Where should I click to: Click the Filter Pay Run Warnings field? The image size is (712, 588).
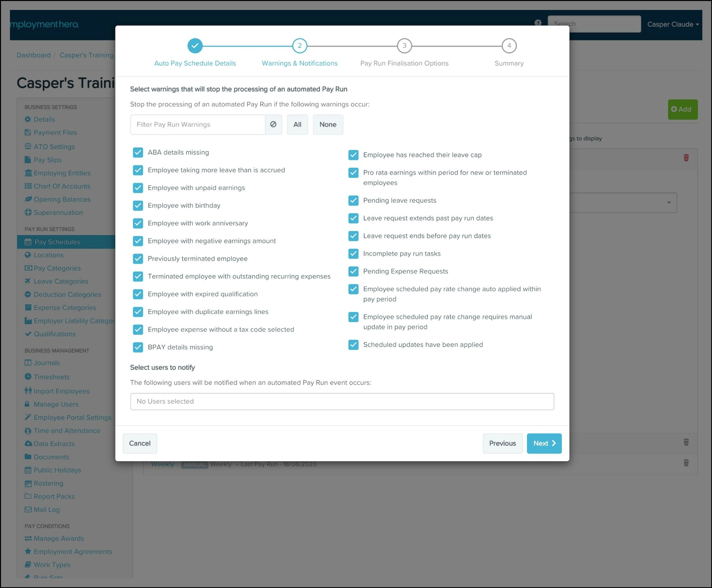(x=197, y=124)
